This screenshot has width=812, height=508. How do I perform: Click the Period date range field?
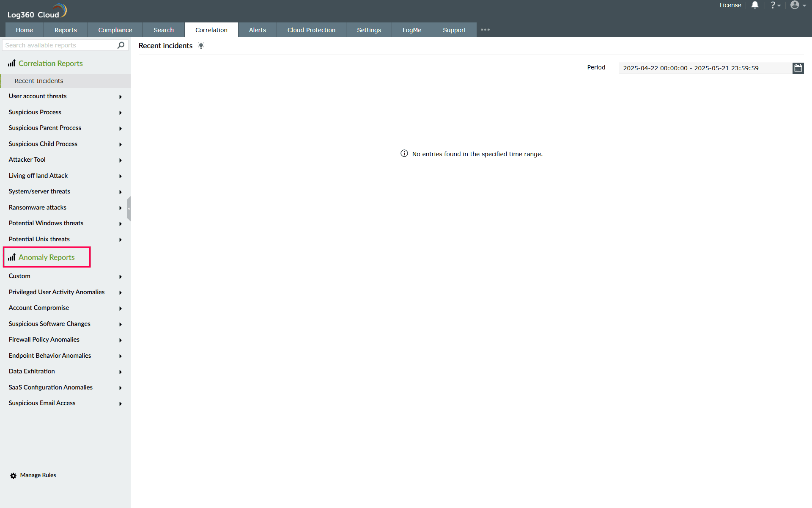click(705, 68)
